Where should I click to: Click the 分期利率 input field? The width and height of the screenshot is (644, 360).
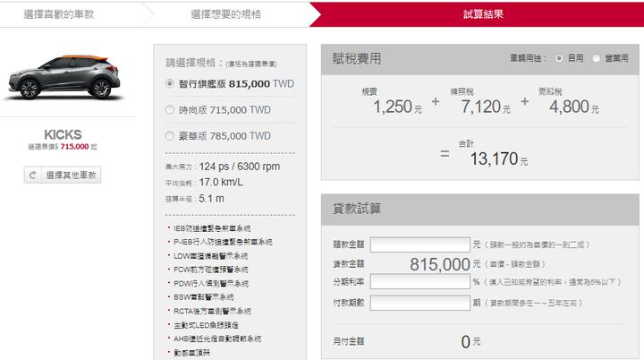click(419, 282)
